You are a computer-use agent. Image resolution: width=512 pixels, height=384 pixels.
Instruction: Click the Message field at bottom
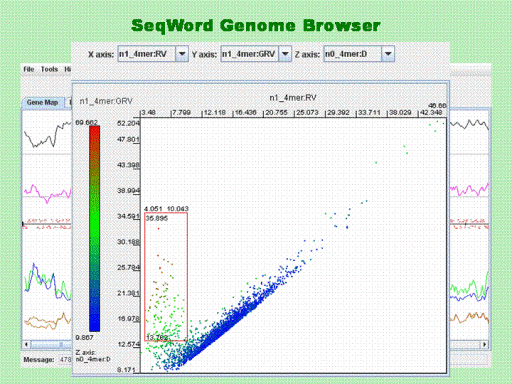(x=65, y=360)
